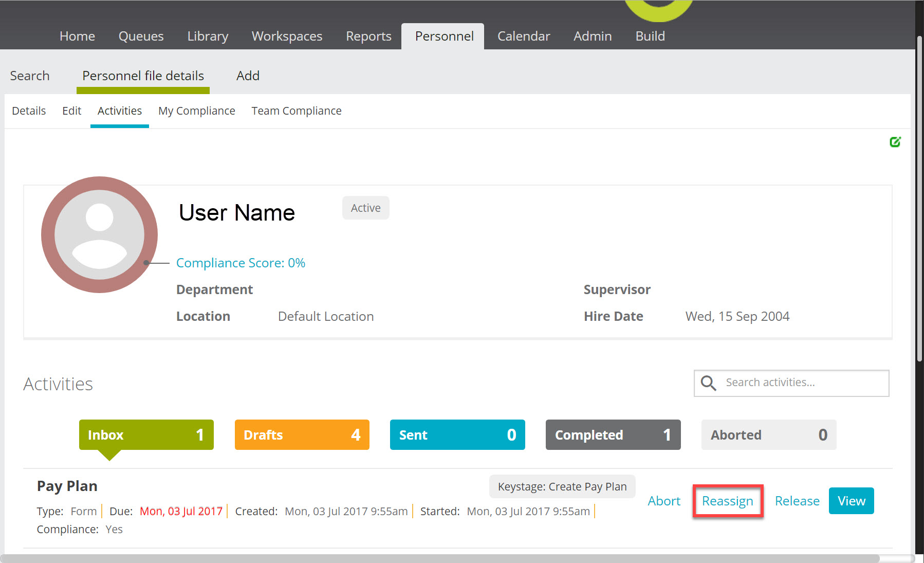
Task: Show Inbox activities
Action: coord(146,434)
